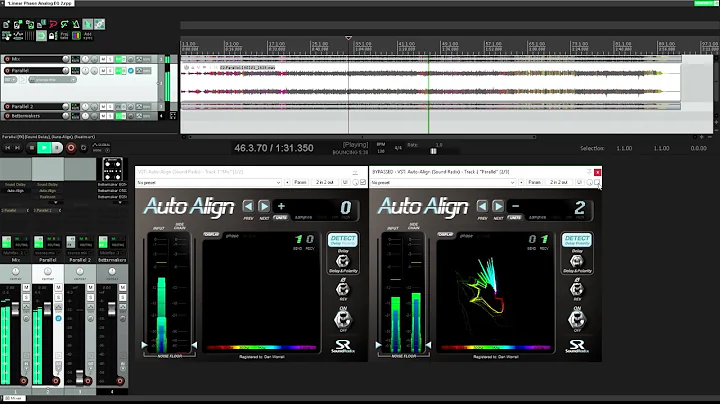Solo the Bettermakers channel in mixer
The height and width of the screenshot is (404, 720).
coord(123,297)
